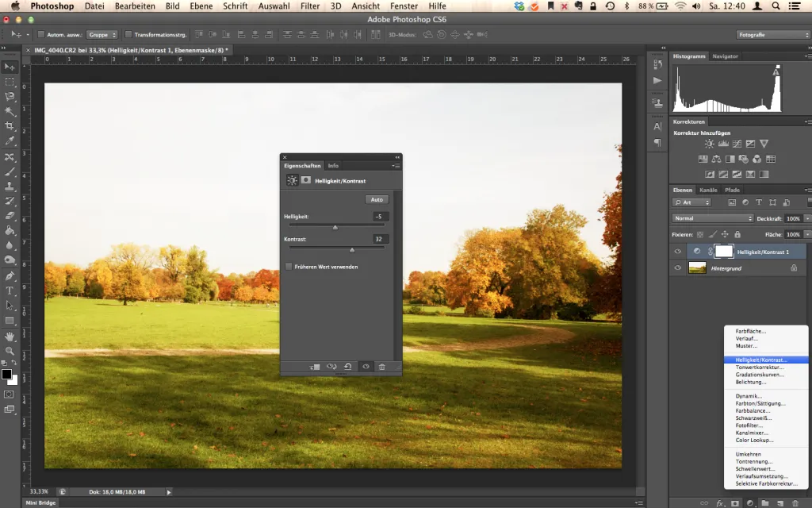
Task: Open the Filter menu
Action: [x=310, y=6]
